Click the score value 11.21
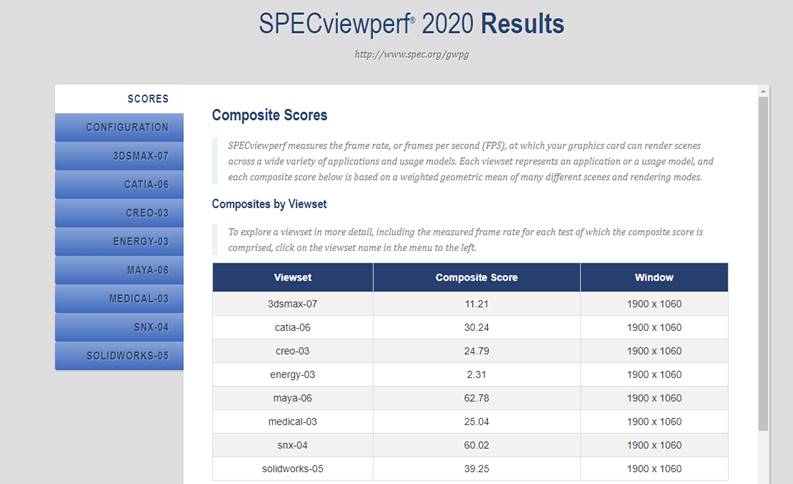Viewport: 793px width, 484px height. pyautogui.click(x=476, y=304)
